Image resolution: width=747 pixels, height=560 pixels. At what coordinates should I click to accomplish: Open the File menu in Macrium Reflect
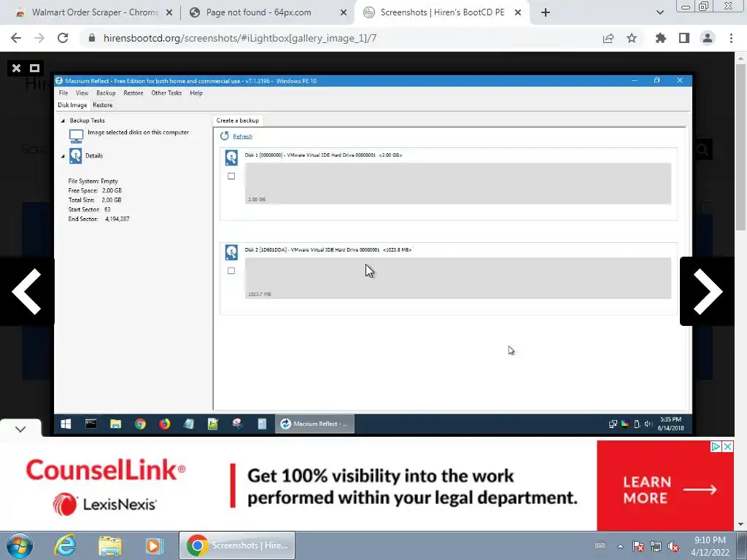(63, 93)
